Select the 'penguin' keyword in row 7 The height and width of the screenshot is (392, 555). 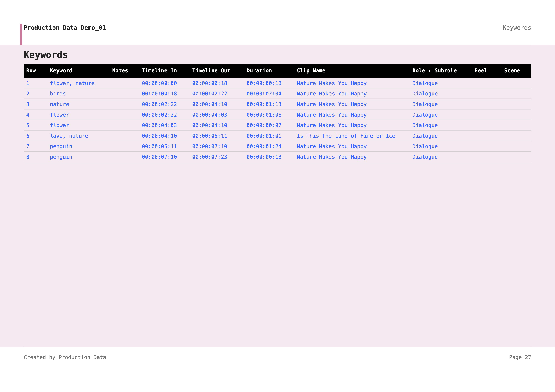tap(61, 147)
